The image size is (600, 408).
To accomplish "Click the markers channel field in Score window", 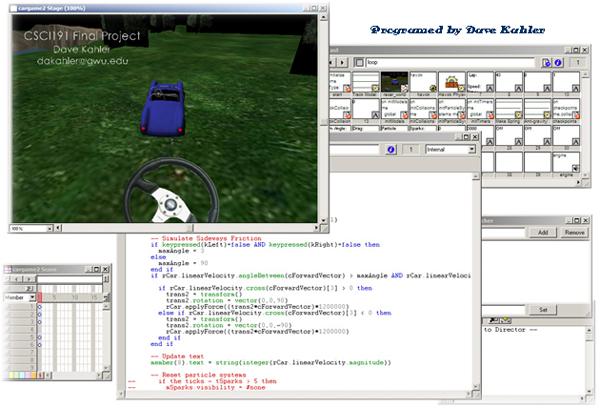I will pos(69,279).
